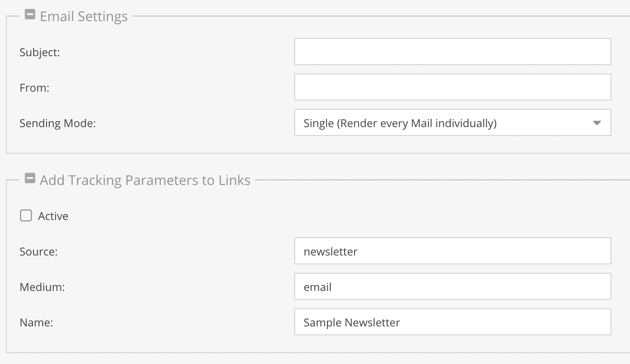Click the 'From:' field label
The height and width of the screenshot is (364, 630).
(35, 88)
